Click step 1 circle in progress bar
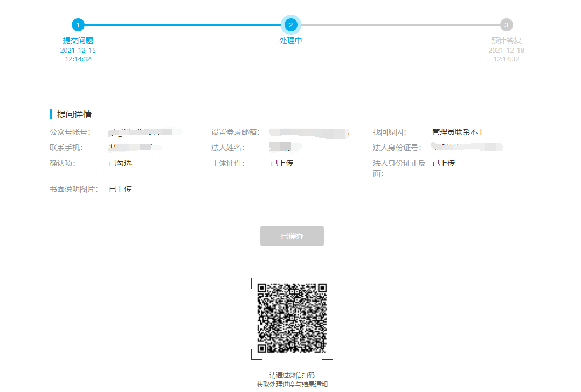This screenshot has width=581, height=392. (x=78, y=25)
